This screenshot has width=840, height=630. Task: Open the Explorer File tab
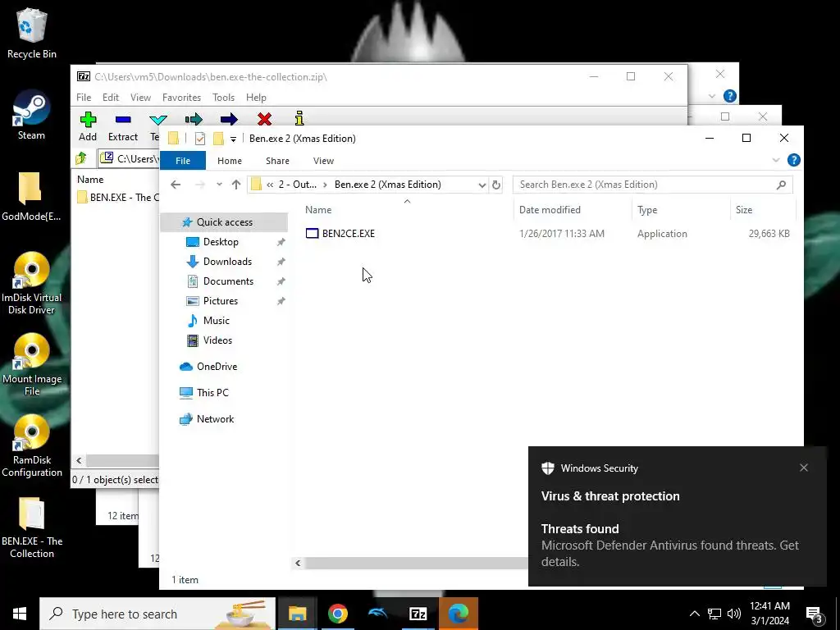[183, 161]
